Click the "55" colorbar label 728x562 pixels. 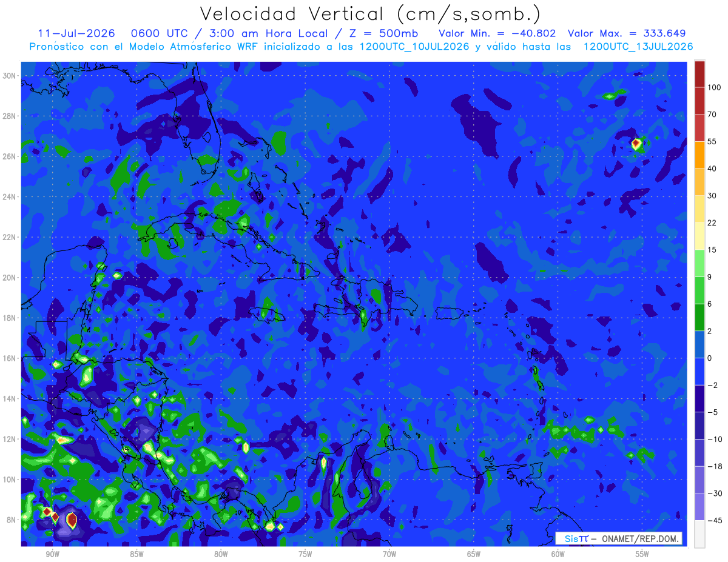(712, 141)
